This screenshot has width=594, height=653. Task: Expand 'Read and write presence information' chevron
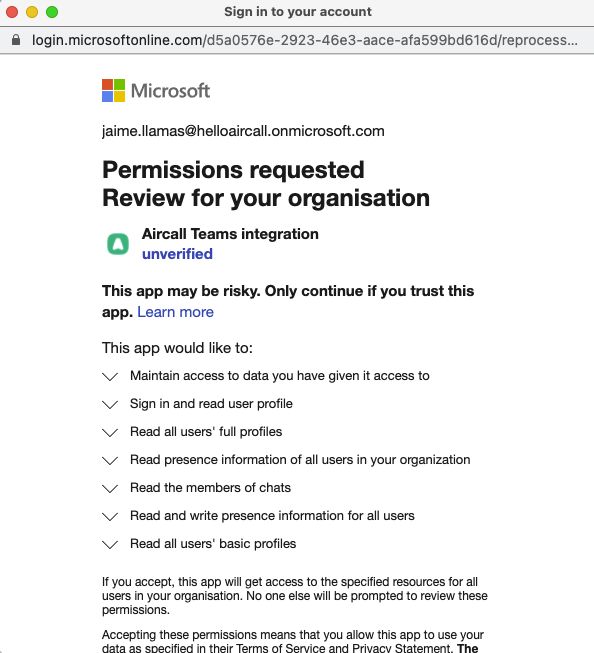(110, 516)
